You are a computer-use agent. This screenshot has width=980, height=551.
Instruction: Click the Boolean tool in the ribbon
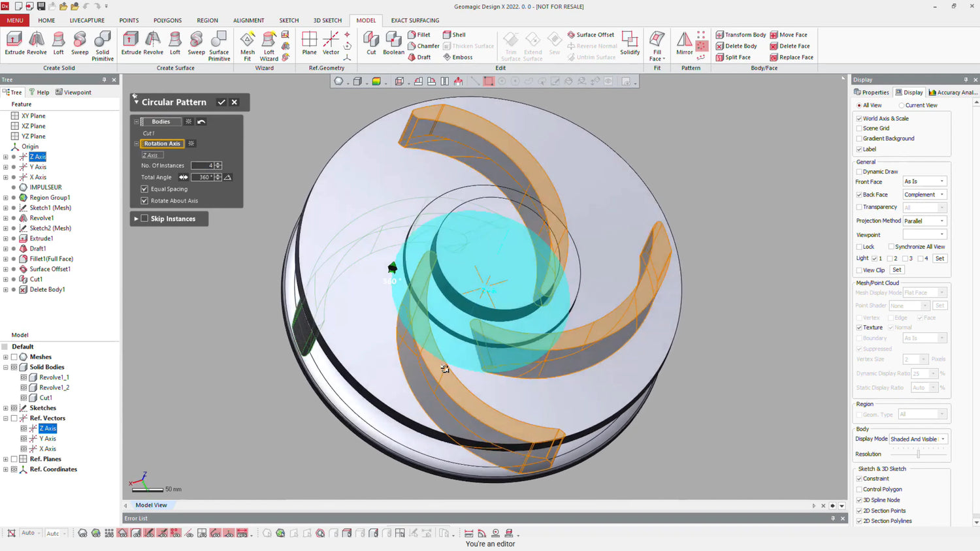click(393, 44)
